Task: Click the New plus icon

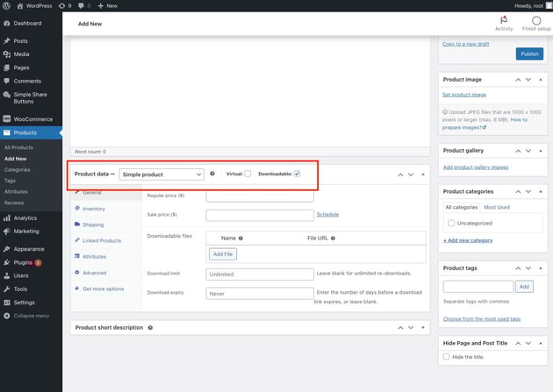Action: (101, 5)
